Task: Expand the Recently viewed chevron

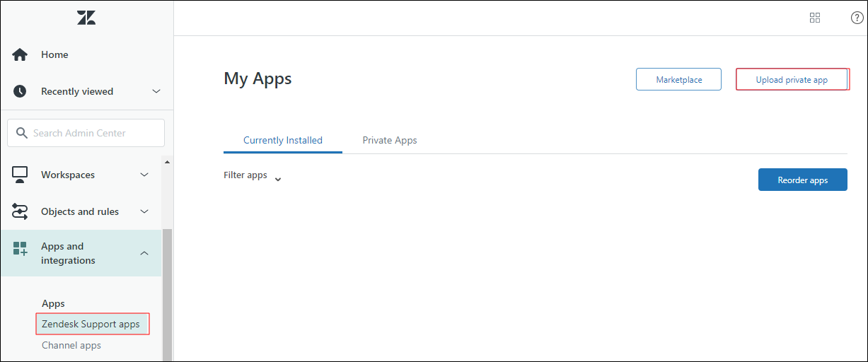Action: coord(156,91)
